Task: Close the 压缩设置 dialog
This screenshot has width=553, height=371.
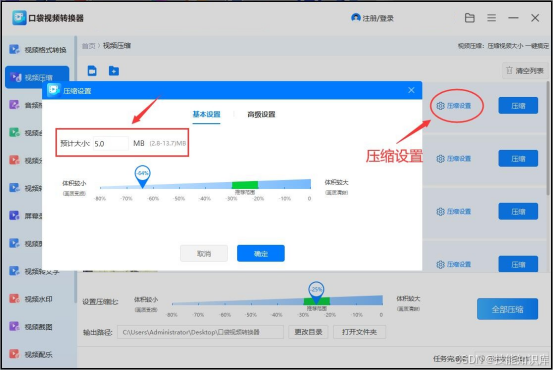Action: [x=411, y=90]
